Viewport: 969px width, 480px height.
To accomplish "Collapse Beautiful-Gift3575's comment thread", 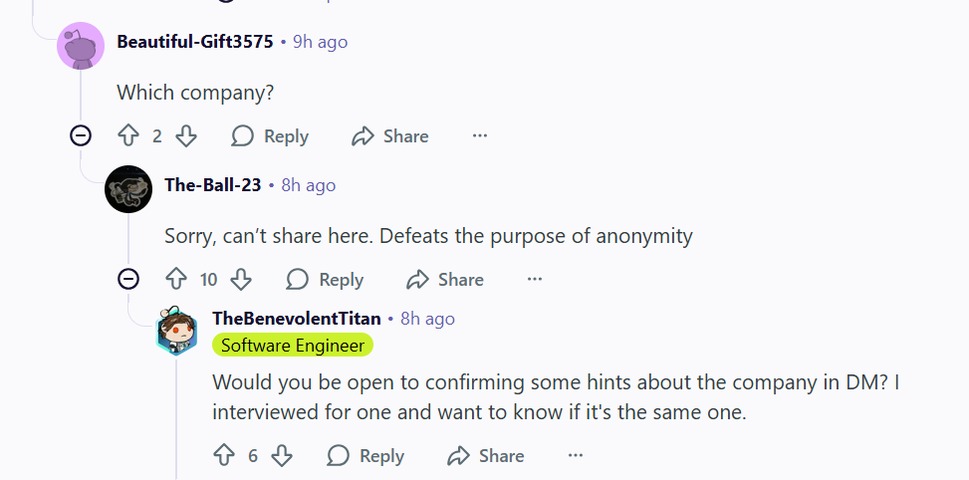I will [x=81, y=136].
